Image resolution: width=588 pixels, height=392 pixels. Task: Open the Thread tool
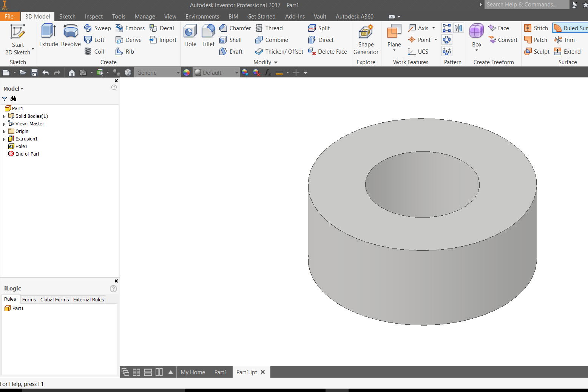click(x=269, y=28)
